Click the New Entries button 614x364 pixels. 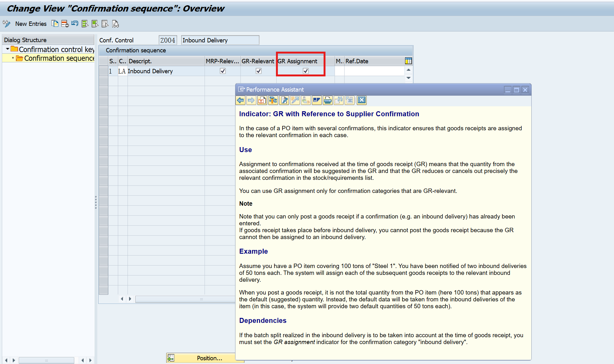31,24
